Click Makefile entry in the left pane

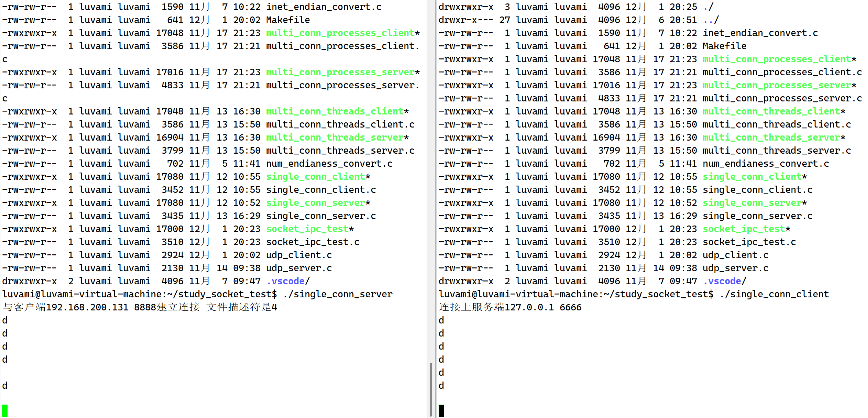tap(288, 20)
